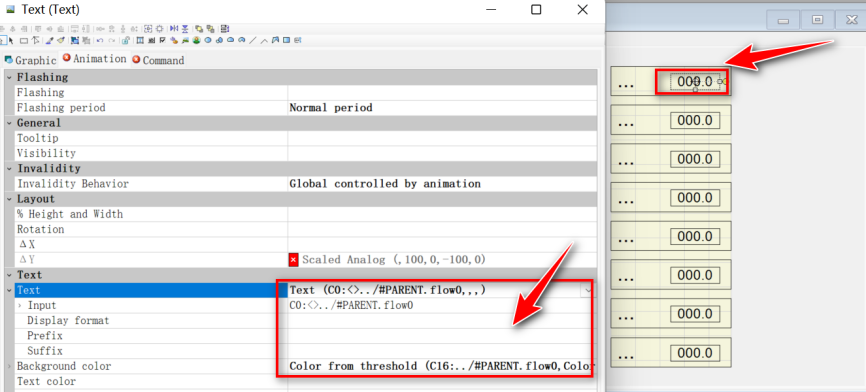Click the bring to front icon
Image resolution: width=866 pixels, height=392 pixels.
click(x=199, y=29)
